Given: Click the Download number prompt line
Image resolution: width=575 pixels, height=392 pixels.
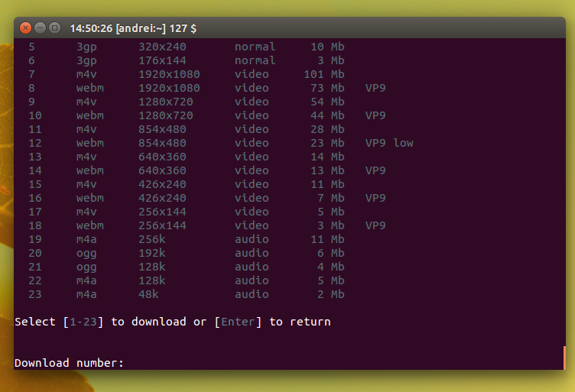Looking at the screenshot, I should coord(69,363).
